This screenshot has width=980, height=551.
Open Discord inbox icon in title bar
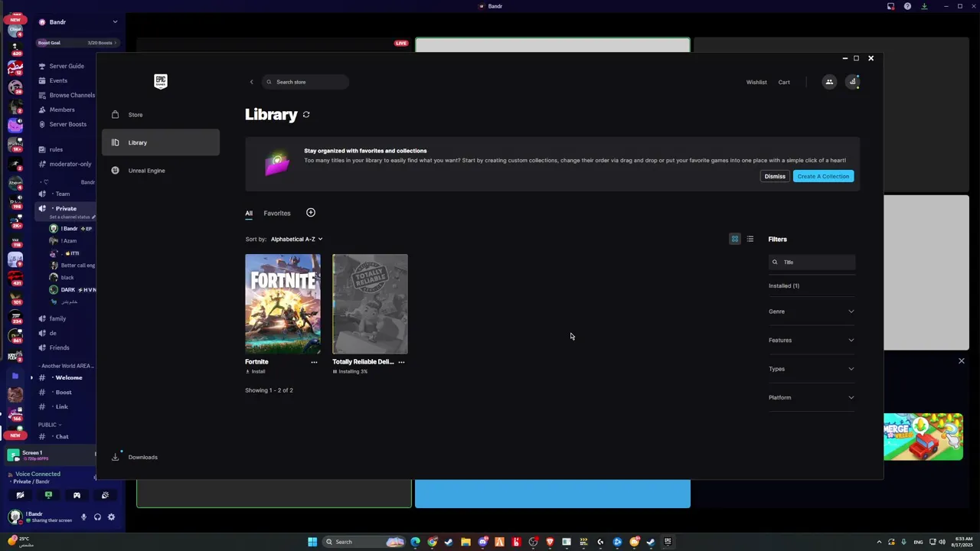pos(890,6)
